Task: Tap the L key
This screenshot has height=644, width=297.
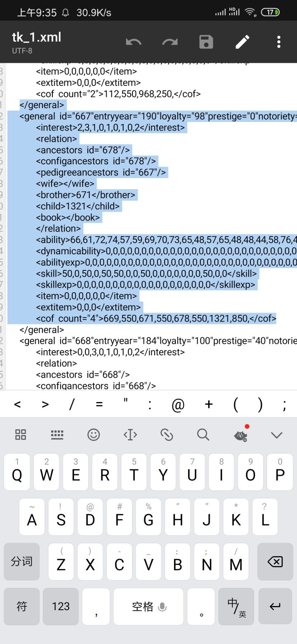Action: 265,517
